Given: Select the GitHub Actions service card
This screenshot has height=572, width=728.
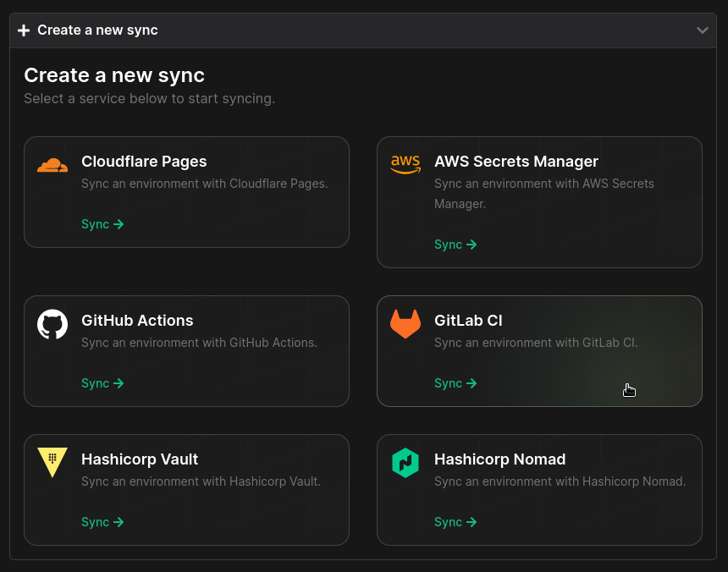Looking at the screenshot, I should (186, 351).
